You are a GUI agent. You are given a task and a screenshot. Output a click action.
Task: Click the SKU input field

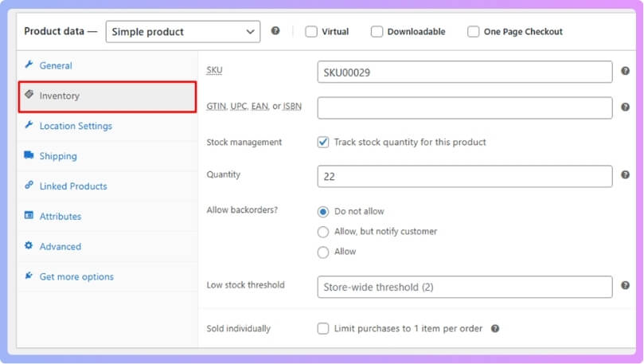point(465,72)
